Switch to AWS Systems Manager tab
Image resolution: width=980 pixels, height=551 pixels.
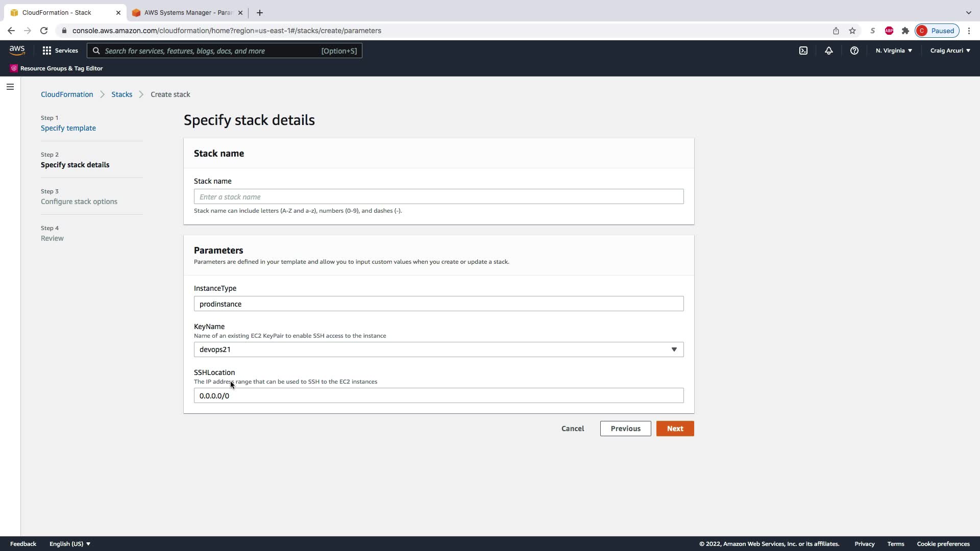[187, 13]
